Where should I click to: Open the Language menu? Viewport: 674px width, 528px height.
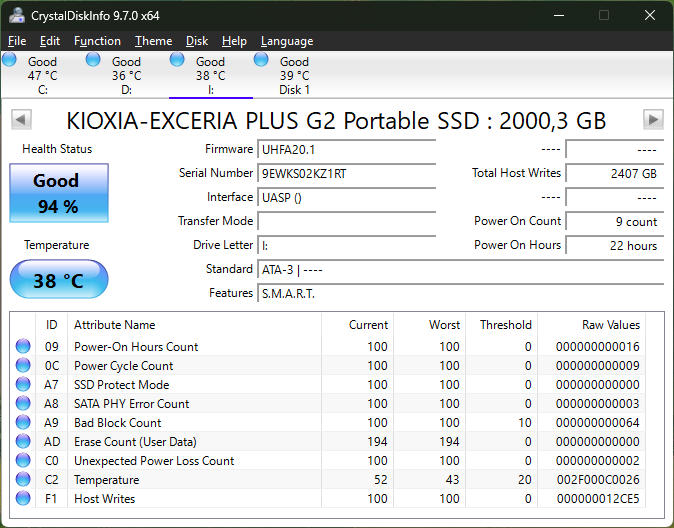(286, 41)
